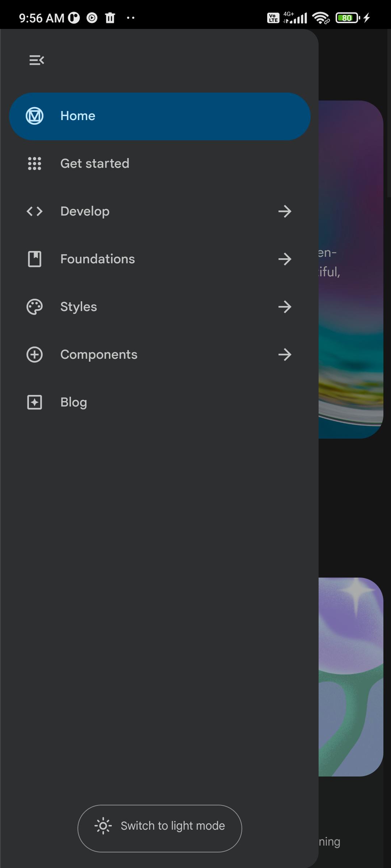Select the Home menu item
The height and width of the screenshot is (868, 391).
coord(78,116)
